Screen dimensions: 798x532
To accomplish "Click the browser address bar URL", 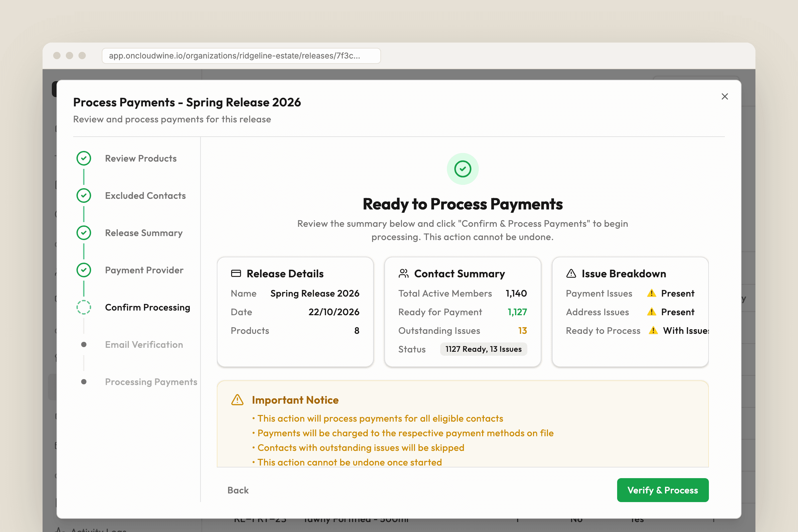I will (241, 56).
